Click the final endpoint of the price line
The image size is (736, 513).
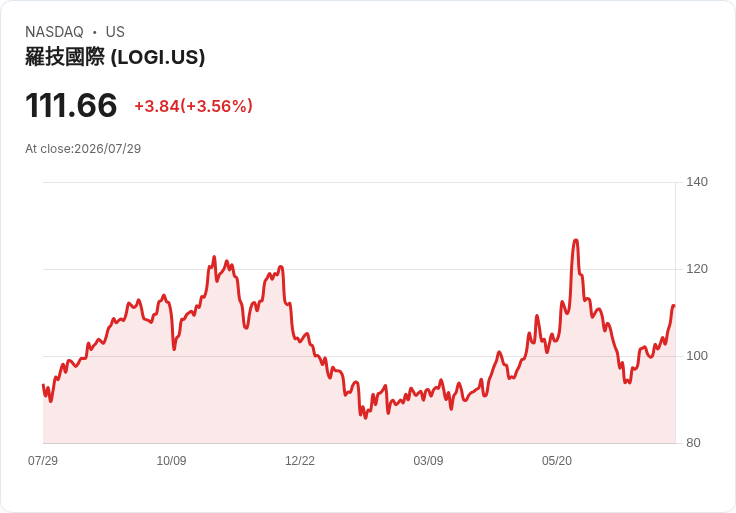tap(674, 306)
